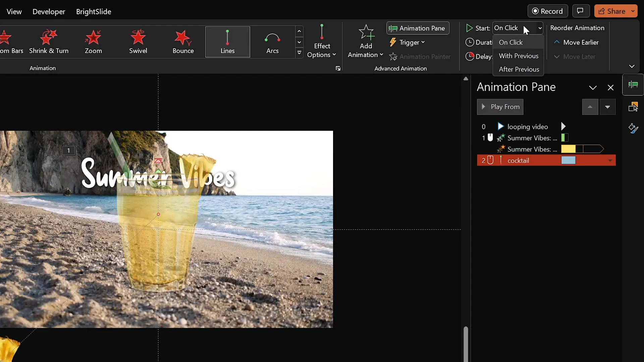Open the BrightSlide ribbon tab
Screen dimensions: 644x362
tap(94, 11)
